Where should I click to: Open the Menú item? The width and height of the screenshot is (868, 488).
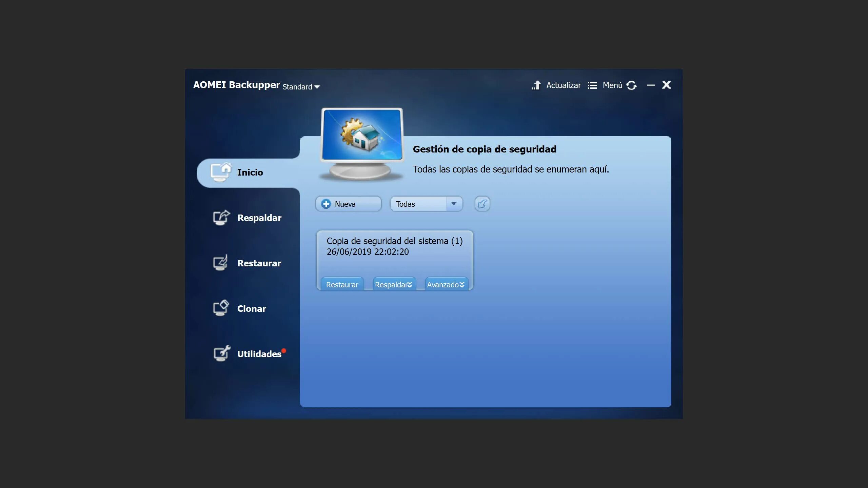[612, 85]
